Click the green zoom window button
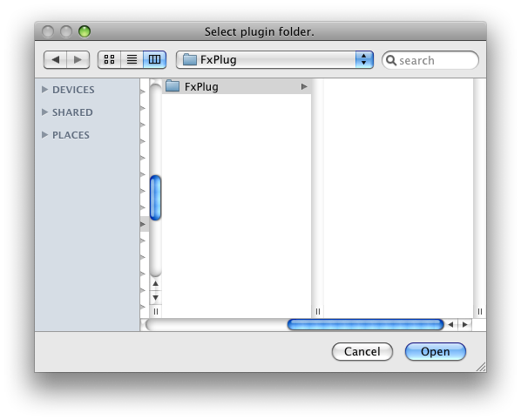Viewport: 521px width, 420px height. coord(85,31)
